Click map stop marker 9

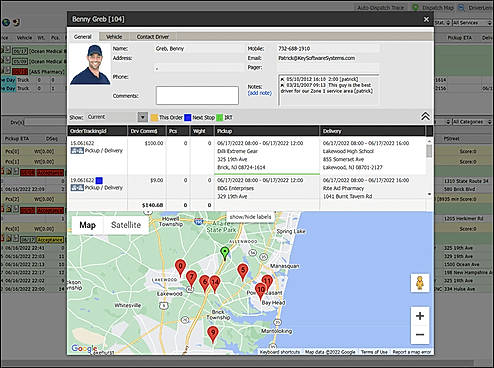pos(213,334)
